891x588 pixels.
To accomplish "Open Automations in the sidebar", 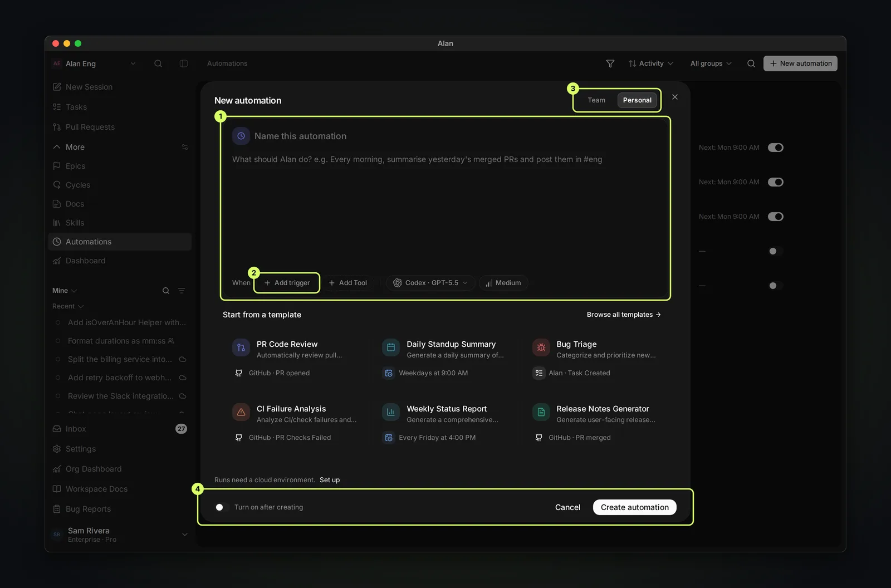I will [120, 242].
